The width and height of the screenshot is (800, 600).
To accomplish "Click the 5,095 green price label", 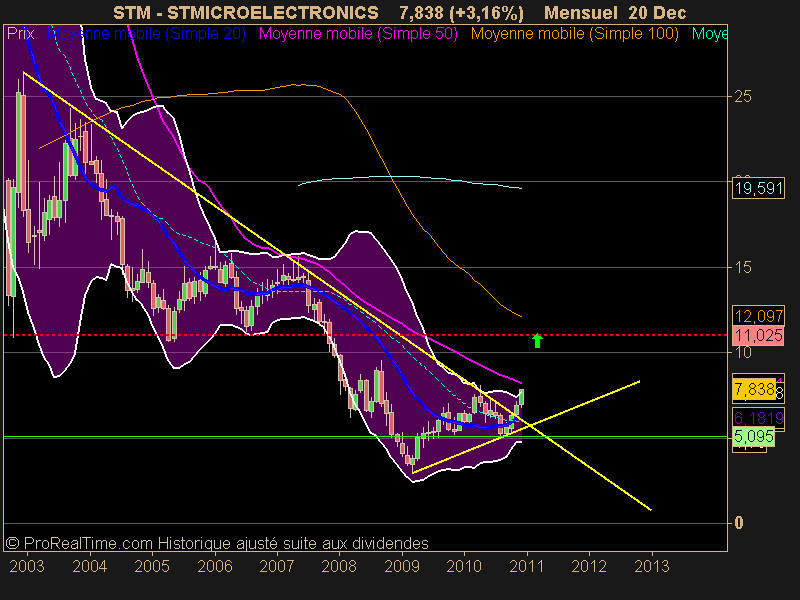I will coord(754,436).
